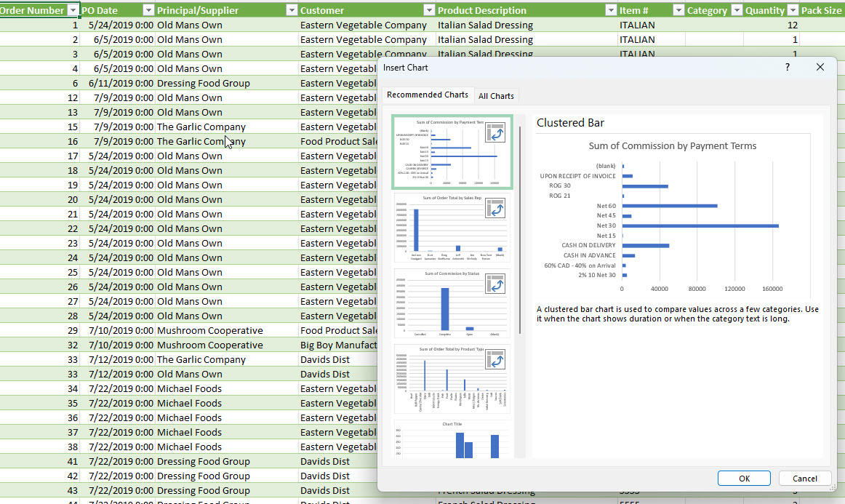Screen dimensions: 845x504
Task: Confirm chart selection with OK
Action: (744, 479)
